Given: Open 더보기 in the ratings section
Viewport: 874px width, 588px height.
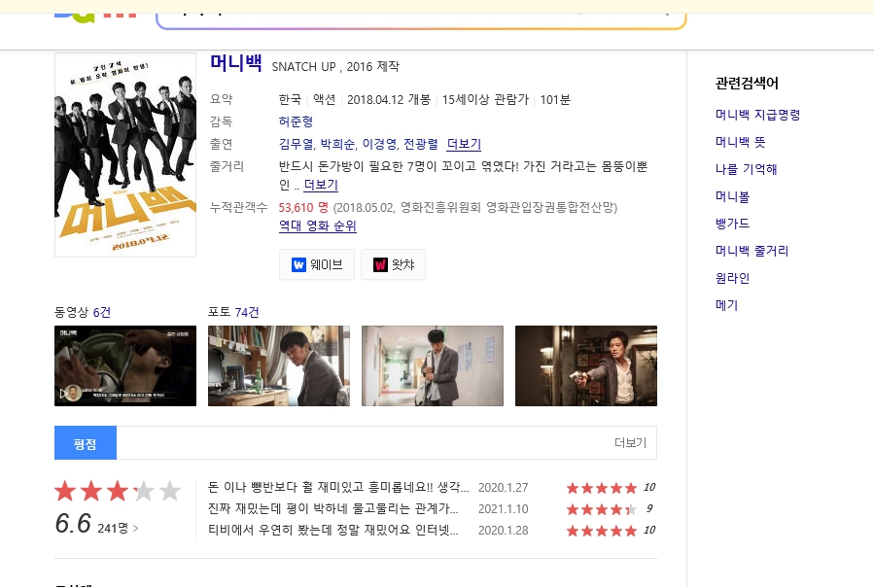Looking at the screenshot, I should click(630, 442).
